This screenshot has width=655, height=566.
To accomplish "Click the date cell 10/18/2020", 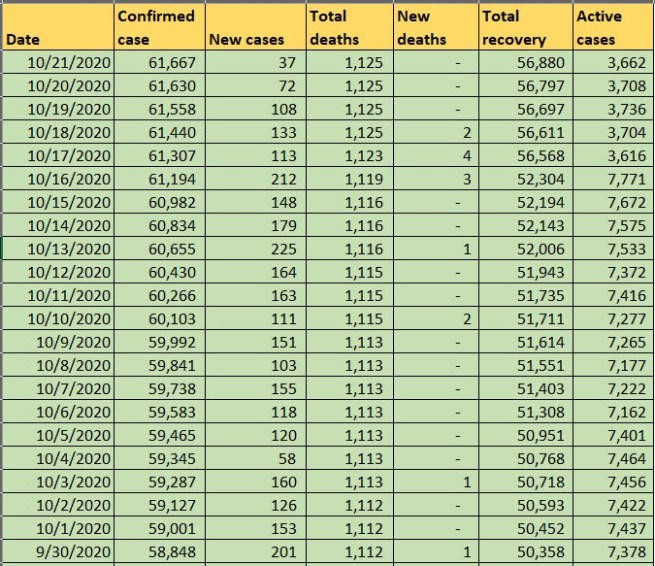I will point(58,133).
